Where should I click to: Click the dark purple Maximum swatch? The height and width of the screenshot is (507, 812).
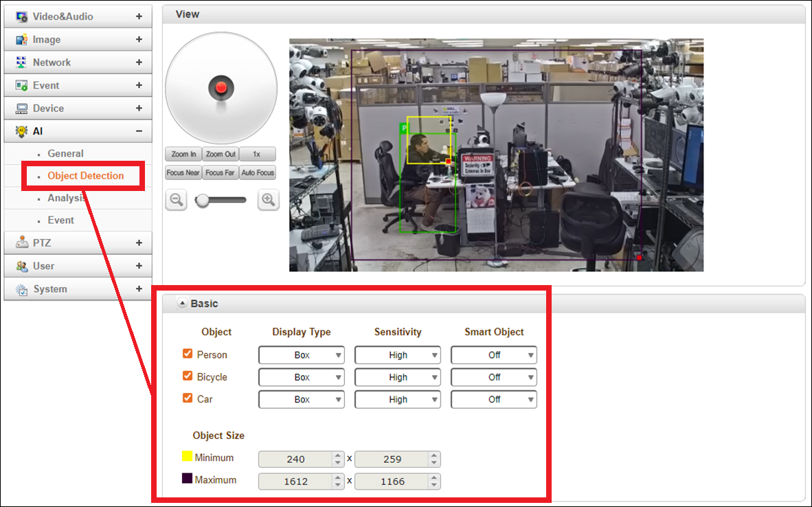[x=187, y=479]
